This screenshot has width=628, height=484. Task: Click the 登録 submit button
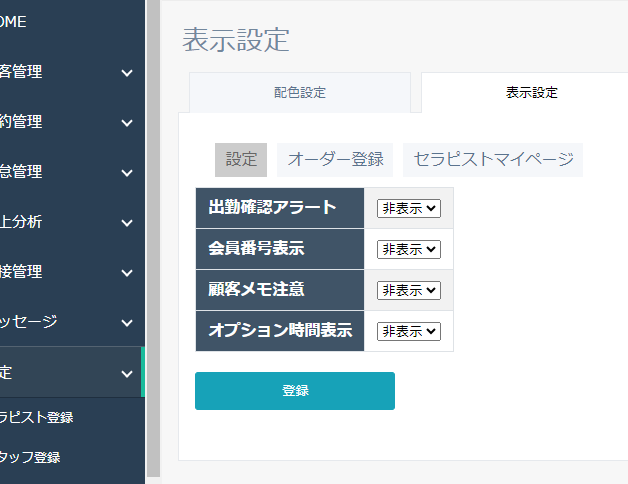click(295, 391)
